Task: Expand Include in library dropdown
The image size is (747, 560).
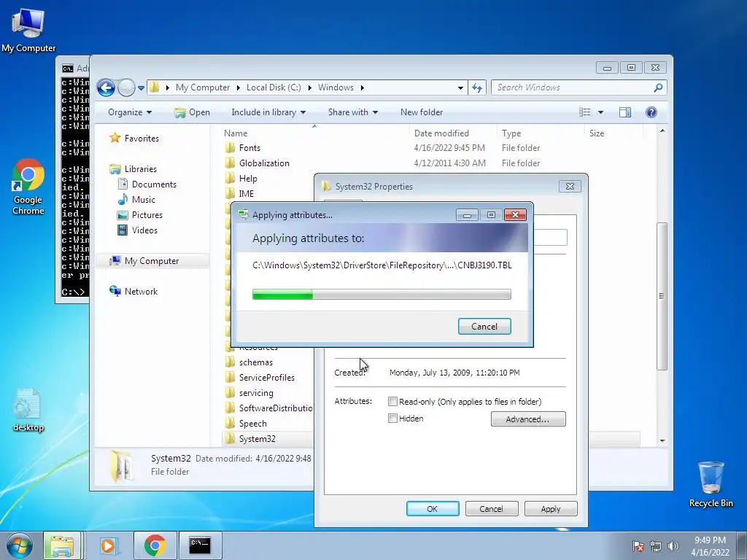Action: point(268,112)
